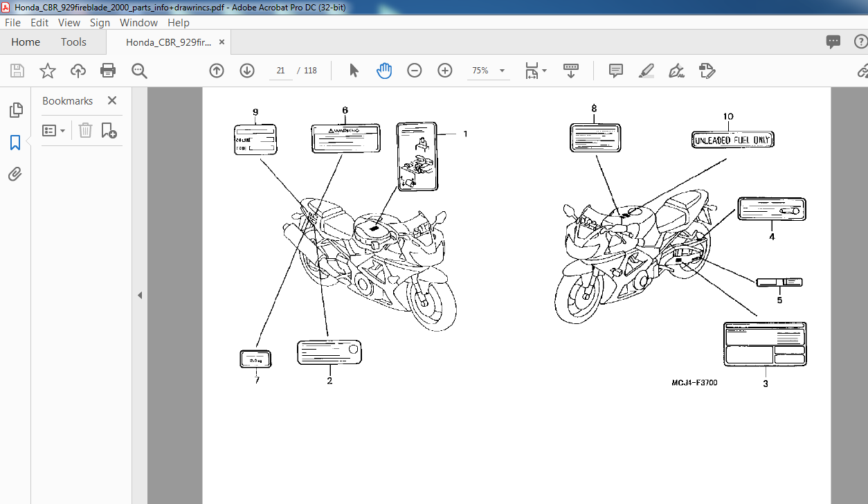Open the Edit menu
868x504 pixels.
[39, 23]
